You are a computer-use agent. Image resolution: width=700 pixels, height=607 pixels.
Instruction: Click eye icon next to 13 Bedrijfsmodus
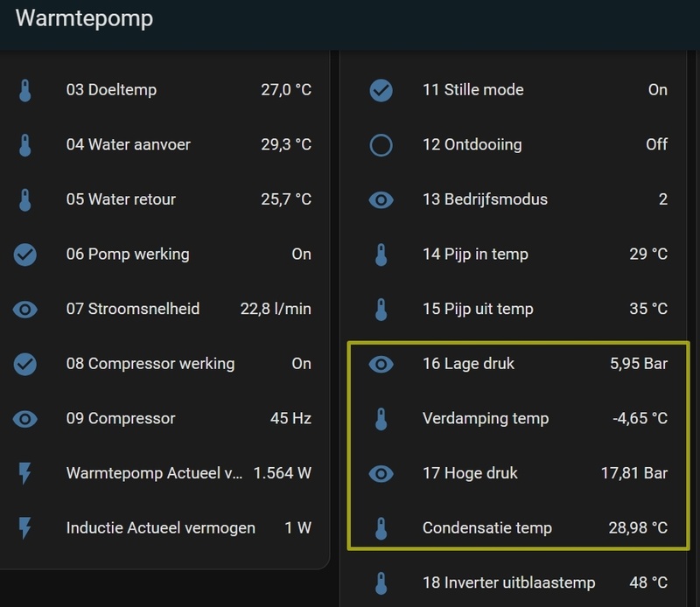(x=381, y=199)
